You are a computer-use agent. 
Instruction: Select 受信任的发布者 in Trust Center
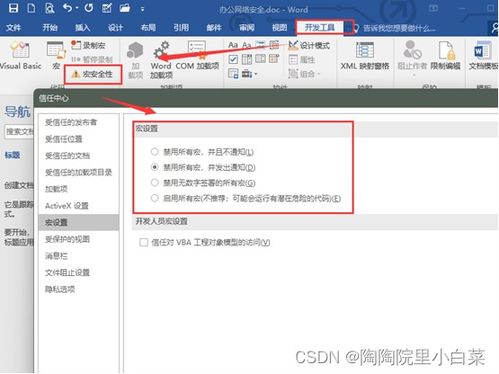tap(79, 122)
